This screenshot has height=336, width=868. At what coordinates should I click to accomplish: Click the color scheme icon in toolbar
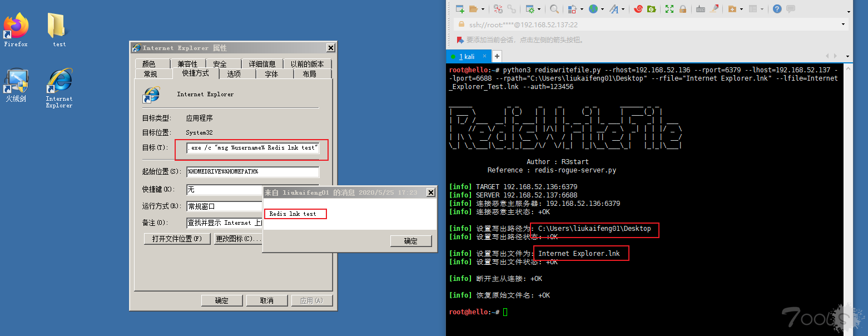(572, 9)
